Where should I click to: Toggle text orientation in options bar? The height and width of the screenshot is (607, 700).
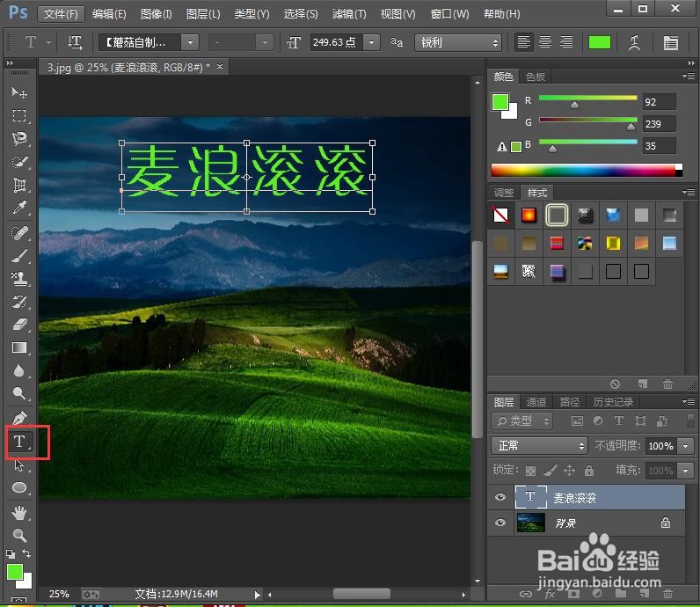[75, 43]
